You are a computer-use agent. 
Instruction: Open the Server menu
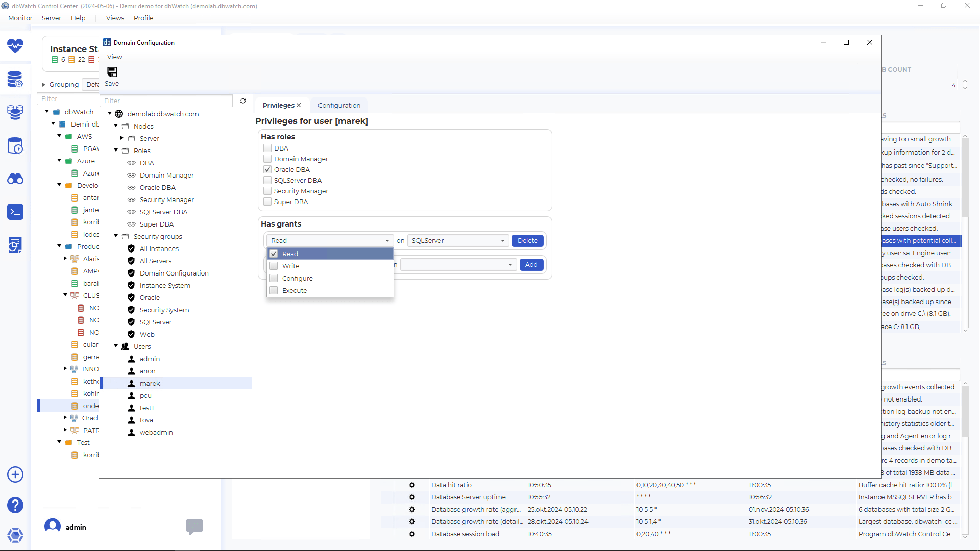pos(52,18)
